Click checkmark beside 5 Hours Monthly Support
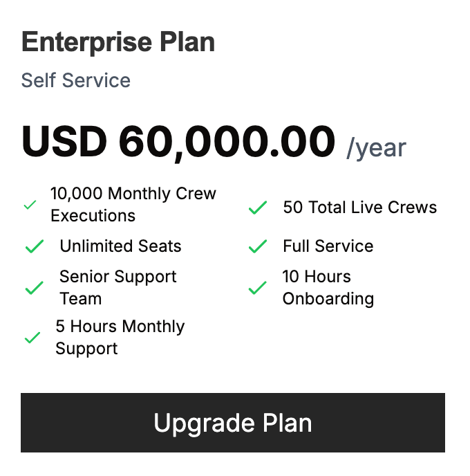Screen dimensions: 470x476 (32, 338)
